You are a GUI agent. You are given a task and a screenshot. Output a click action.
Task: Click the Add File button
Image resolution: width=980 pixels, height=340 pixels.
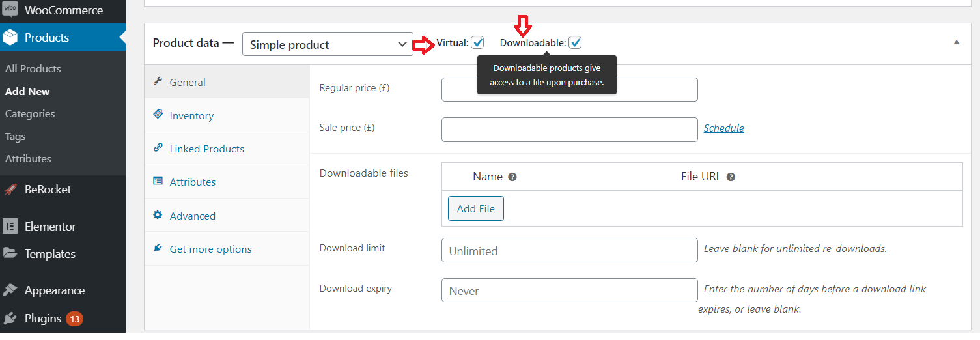[x=476, y=209]
